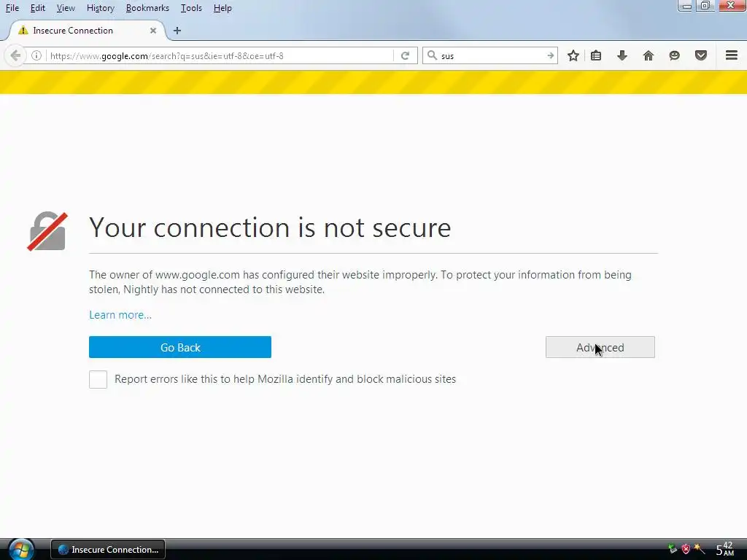Open the Downloads arrow icon
Viewport: 747px width, 560px height.
point(622,55)
